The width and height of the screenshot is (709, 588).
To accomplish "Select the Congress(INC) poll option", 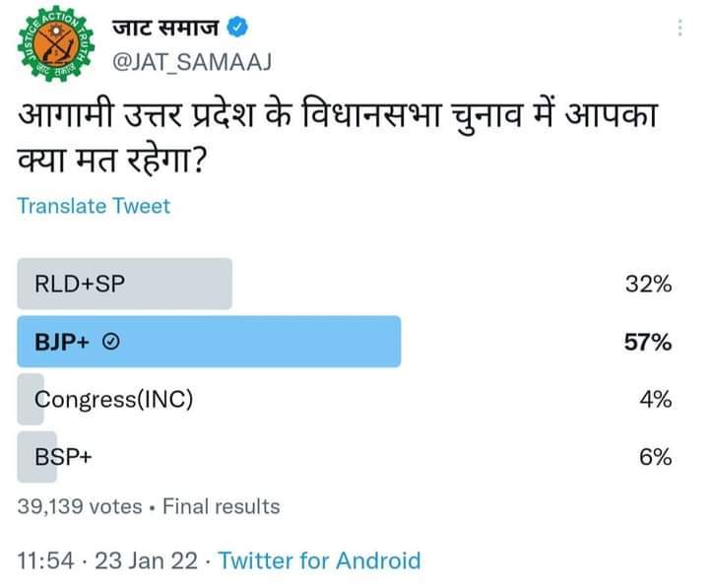I will (x=345, y=400).
